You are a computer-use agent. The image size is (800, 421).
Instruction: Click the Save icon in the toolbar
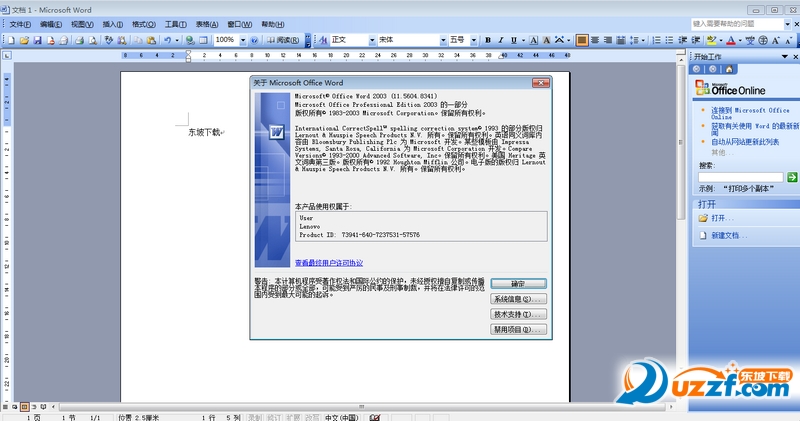37,40
